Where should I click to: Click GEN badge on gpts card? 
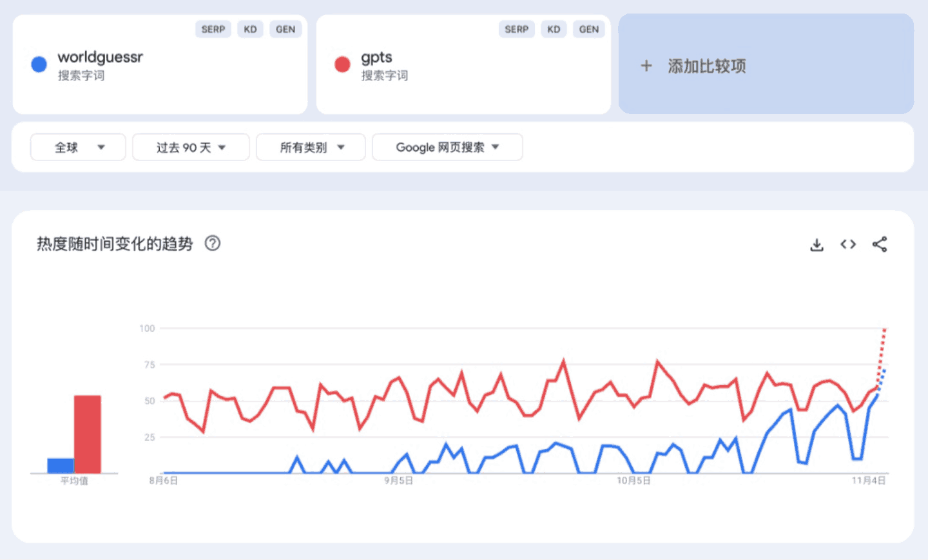pos(588,29)
